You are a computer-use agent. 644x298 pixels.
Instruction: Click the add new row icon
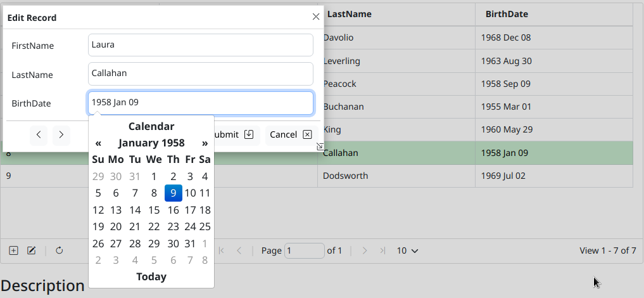click(x=13, y=250)
